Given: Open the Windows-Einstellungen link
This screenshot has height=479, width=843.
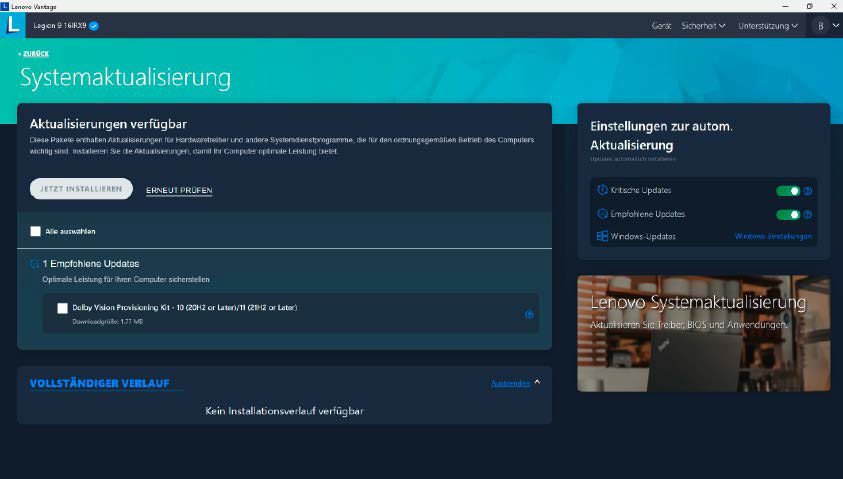Looking at the screenshot, I should click(773, 237).
